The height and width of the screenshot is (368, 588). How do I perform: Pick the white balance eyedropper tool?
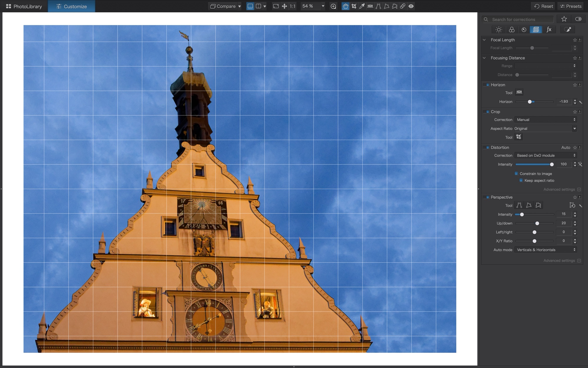point(362,6)
